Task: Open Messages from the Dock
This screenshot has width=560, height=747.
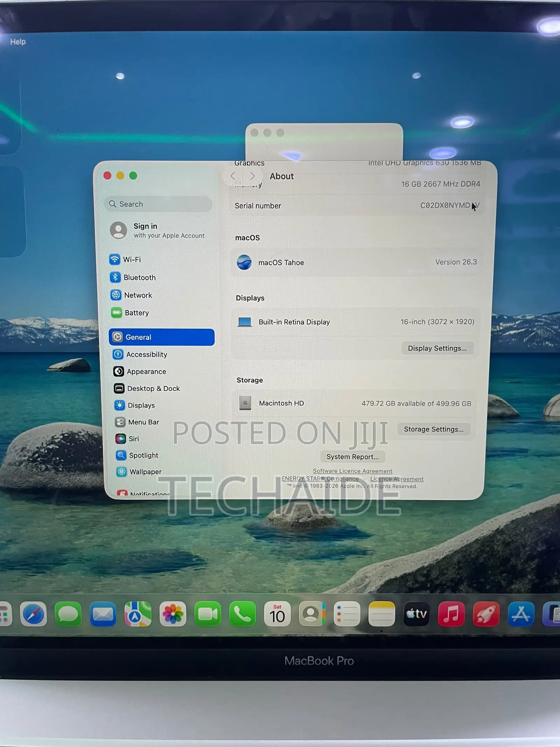Action: click(x=68, y=614)
